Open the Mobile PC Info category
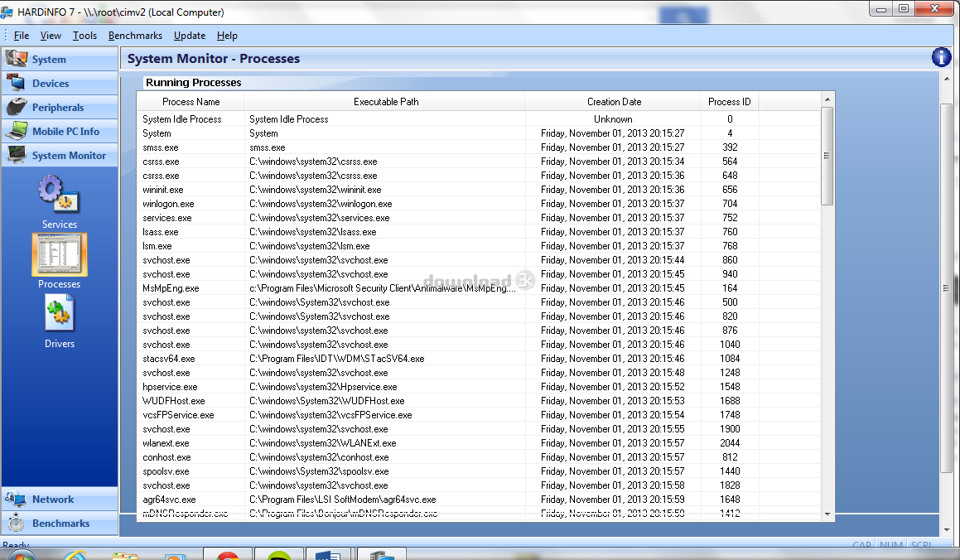The image size is (960, 560). coord(60,131)
